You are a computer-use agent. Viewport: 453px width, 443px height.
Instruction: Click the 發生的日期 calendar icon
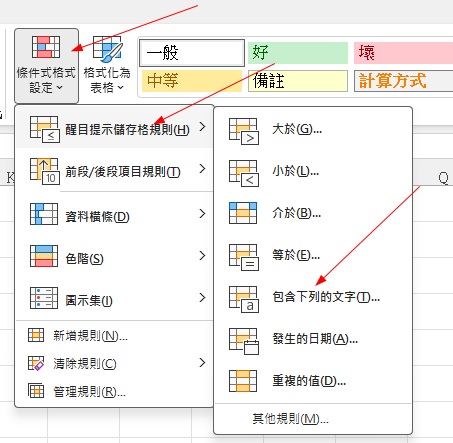244,341
